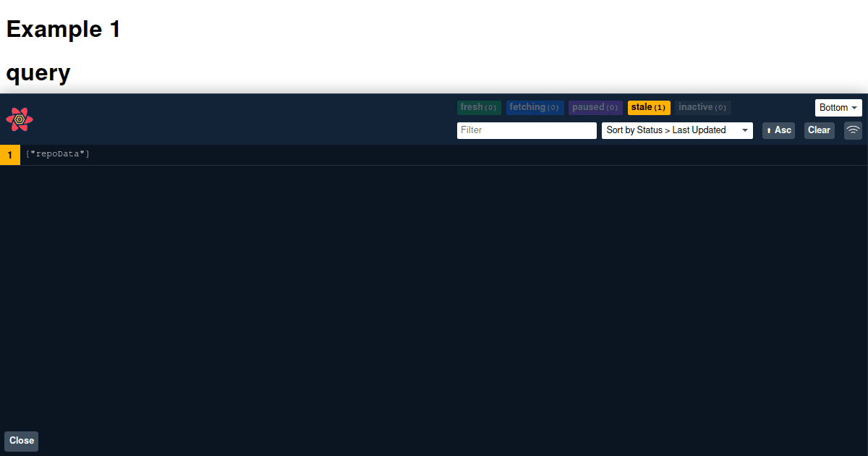The width and height of the screenshot is (868, 456).
Task: Click the blue fetching status badge
Action: pos(535,107)
